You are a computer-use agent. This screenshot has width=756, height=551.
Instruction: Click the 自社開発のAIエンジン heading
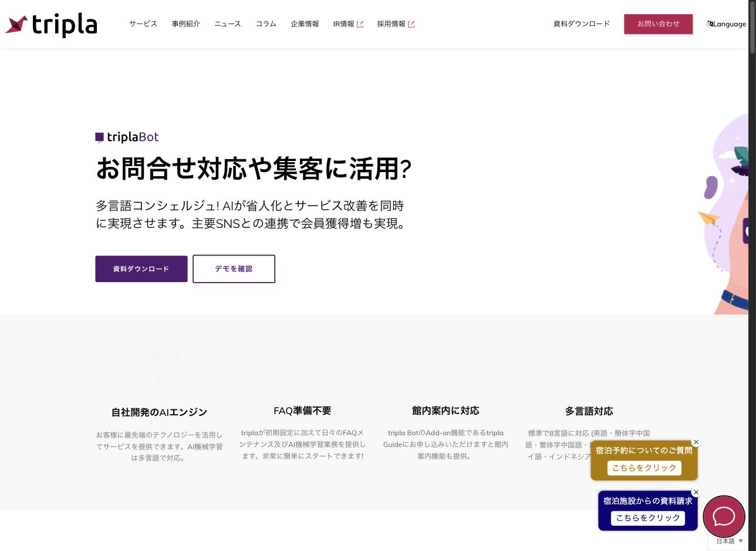pos(159,412)
